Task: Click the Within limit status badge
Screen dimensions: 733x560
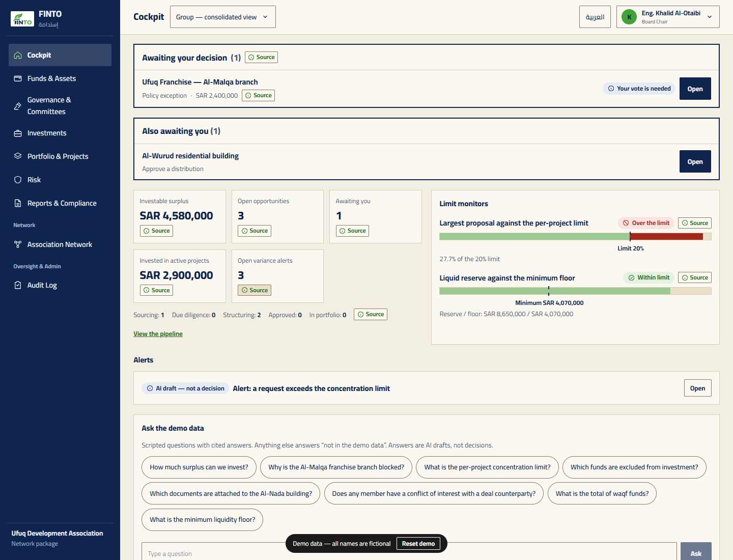Action: click(649, 277)
